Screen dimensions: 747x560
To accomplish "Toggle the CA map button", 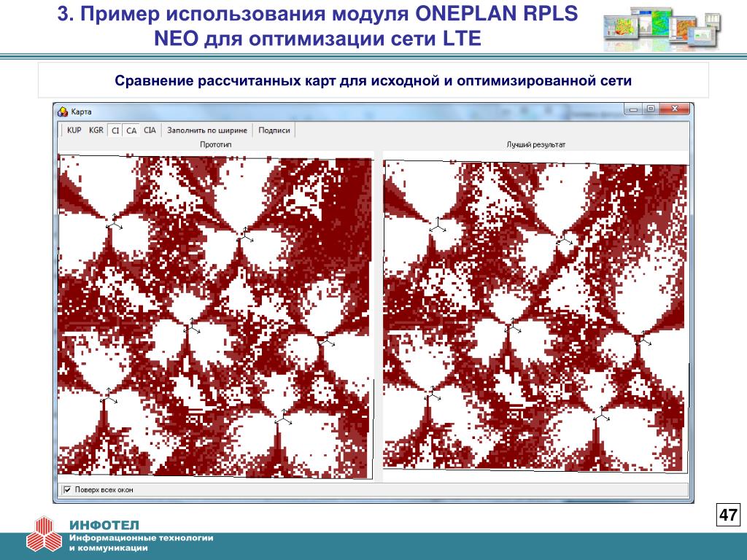I will [x=131, y=130].
